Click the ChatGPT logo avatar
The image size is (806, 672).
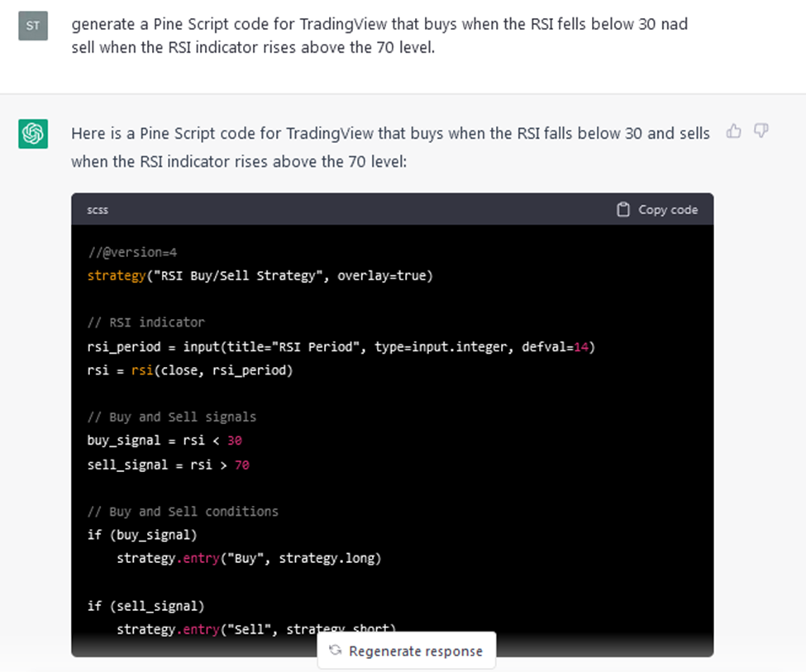33,134
